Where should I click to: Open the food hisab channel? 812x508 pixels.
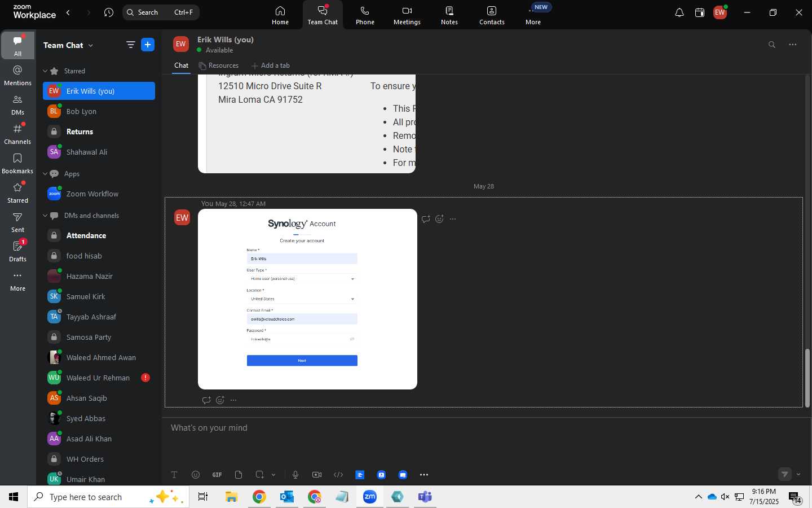pyautogui.click(x=99, y=256)
